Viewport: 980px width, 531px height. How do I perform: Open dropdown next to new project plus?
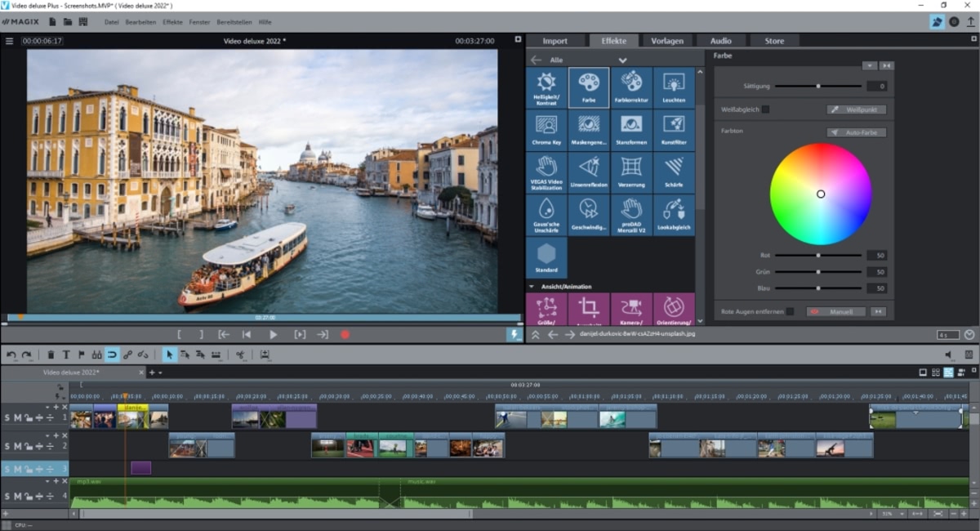pos(160,373)
